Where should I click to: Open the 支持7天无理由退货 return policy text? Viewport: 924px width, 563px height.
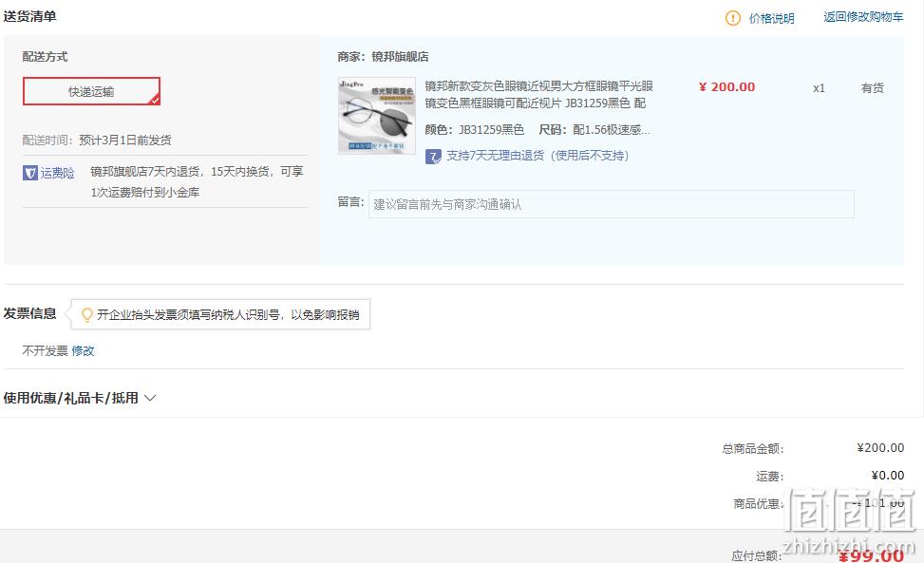(537, 156)
